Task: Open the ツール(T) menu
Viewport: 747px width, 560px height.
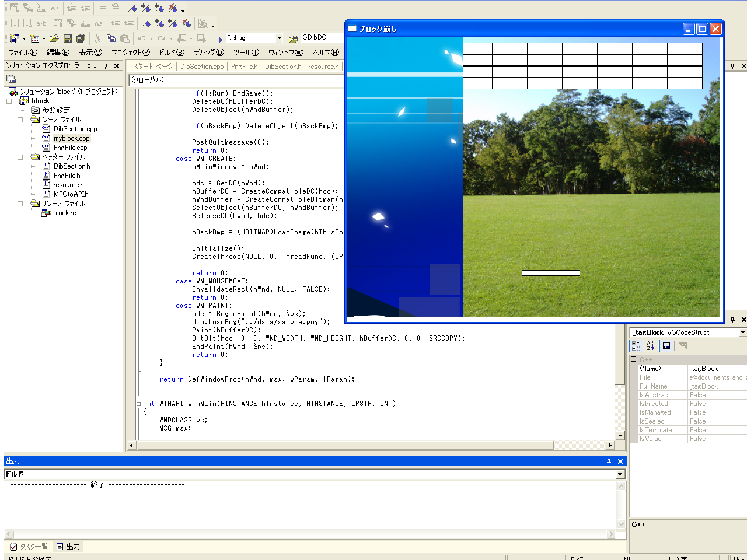Action: tap(246, 52)
